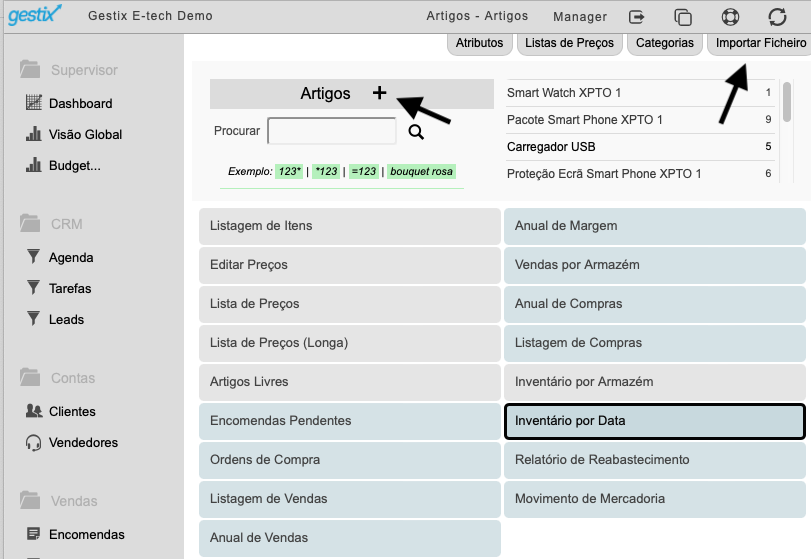The width and height of the screenshot is (811, 559).
Task: Click the 'bouquet rosa' search example
Action: [x=421, y=171]
